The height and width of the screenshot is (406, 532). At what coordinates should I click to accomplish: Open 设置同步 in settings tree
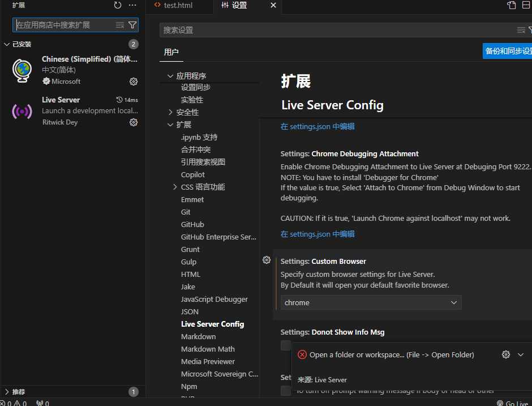click(x=196, y=87)
